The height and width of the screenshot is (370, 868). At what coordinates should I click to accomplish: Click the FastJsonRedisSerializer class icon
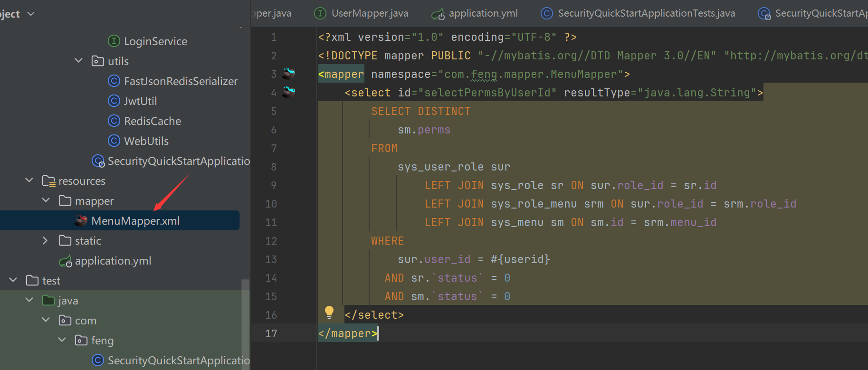coord(114,81)
